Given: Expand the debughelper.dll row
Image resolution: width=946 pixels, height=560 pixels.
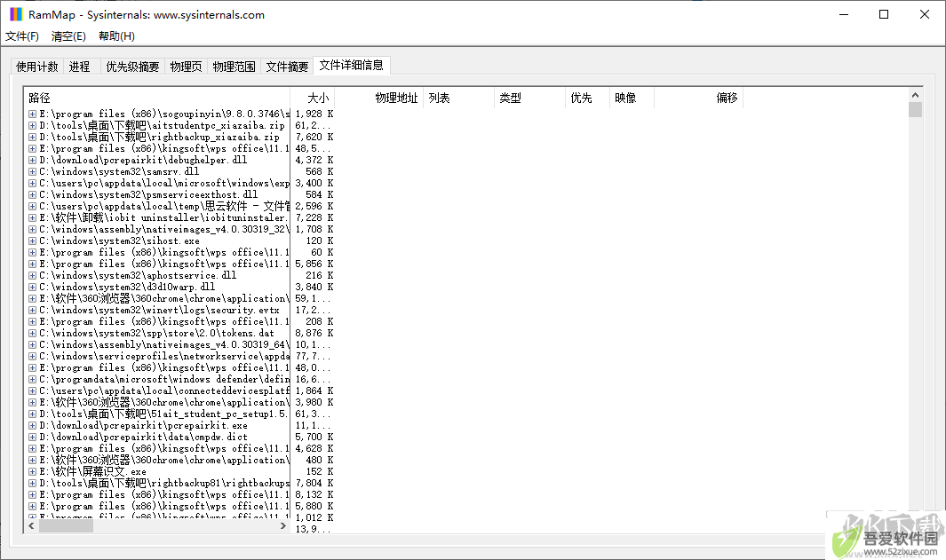Looking at the screenshot, I should pos(33,161).
